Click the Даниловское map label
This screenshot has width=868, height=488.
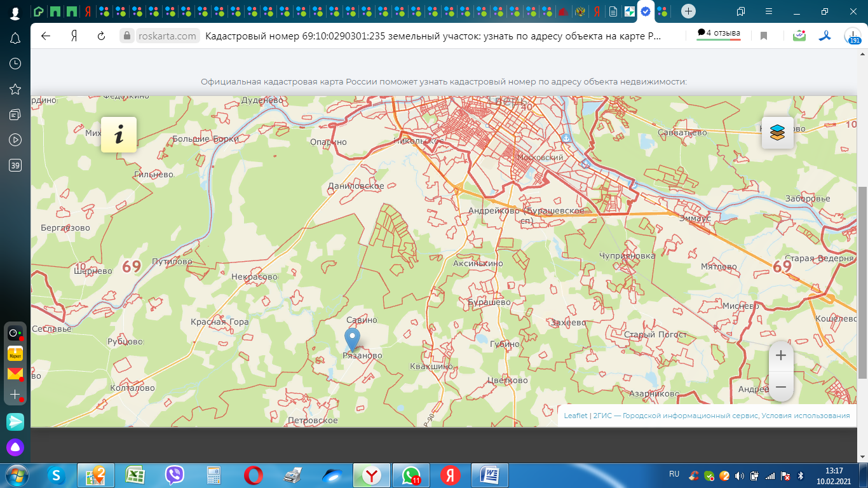click(x=356, y=186)
